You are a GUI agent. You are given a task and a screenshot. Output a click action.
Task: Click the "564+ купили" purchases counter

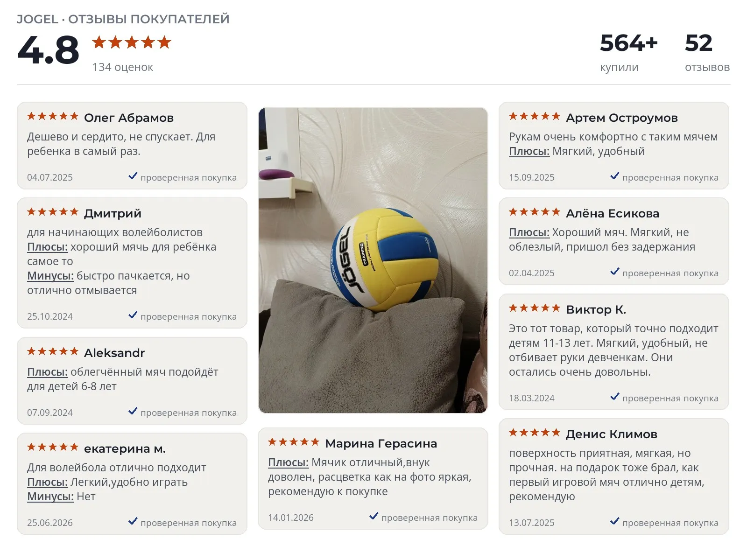click(x=628, y=53)
